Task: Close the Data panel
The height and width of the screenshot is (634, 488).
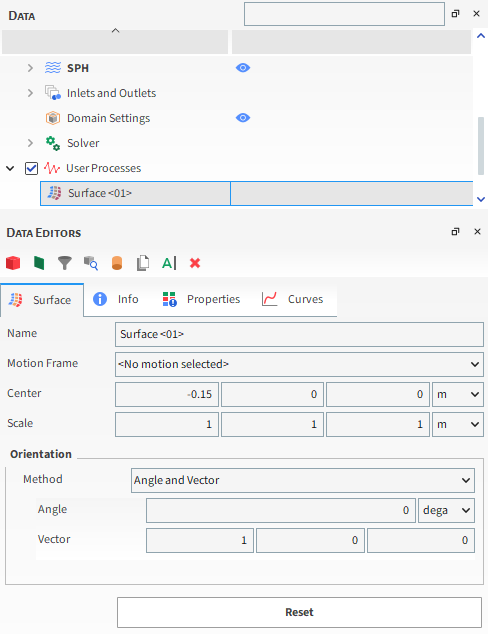Action: [477, 14]
